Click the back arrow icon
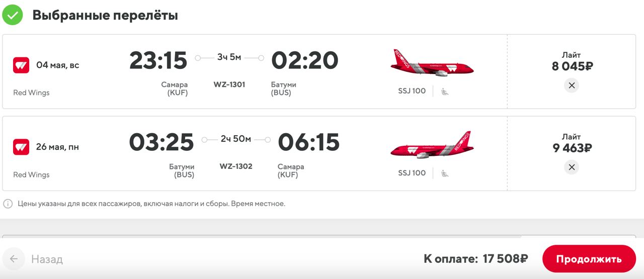 [14, 259]
